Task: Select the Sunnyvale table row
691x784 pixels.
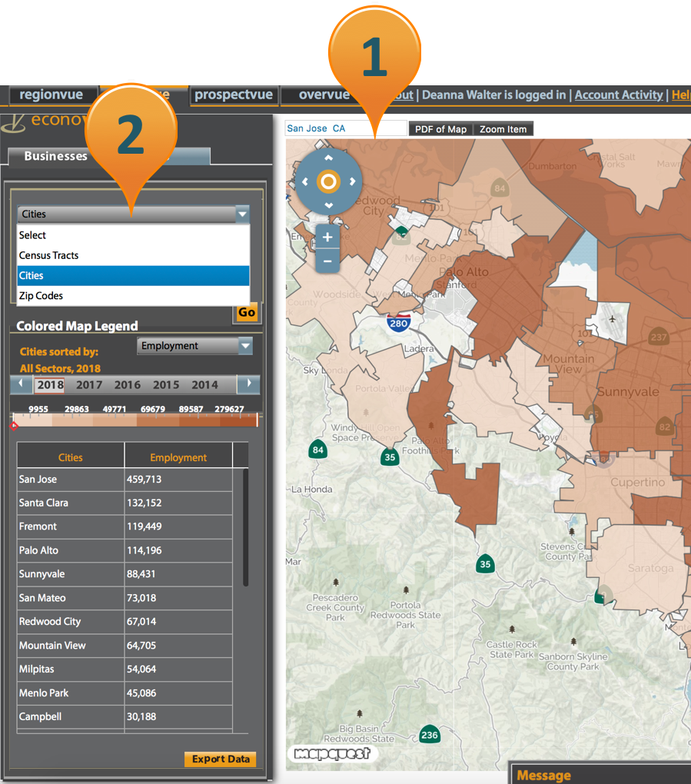Action: click(125, 574)
